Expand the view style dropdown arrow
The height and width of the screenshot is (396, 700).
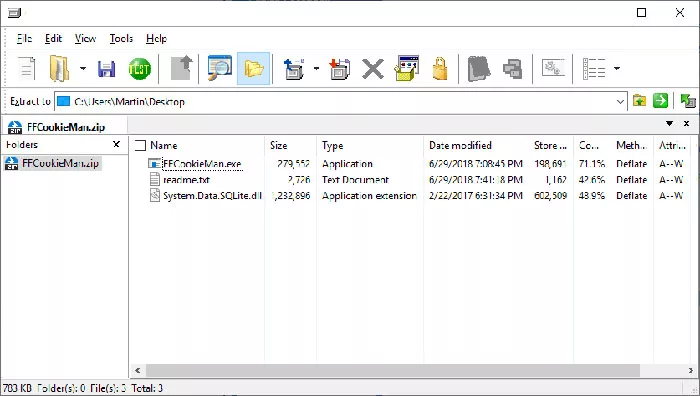(617, 69)
